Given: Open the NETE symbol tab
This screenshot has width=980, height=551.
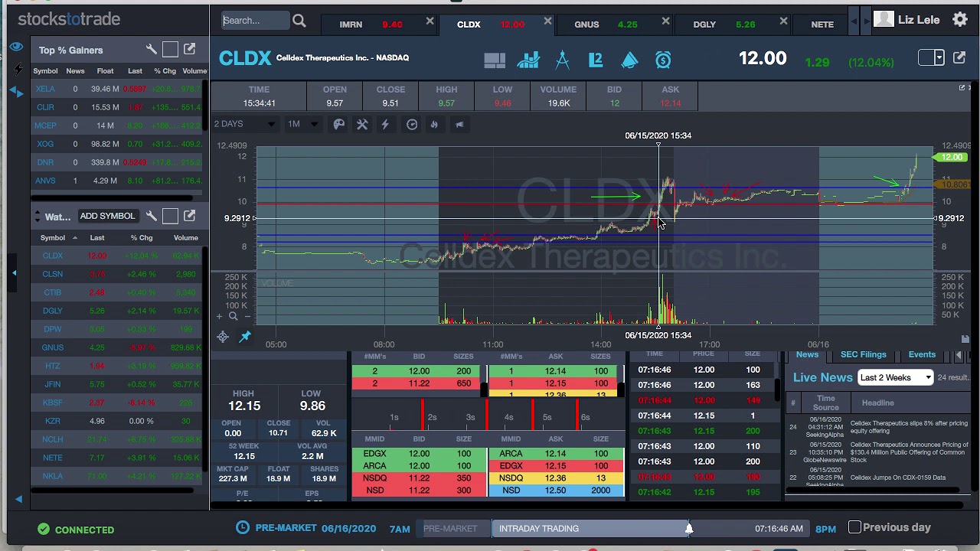Looking at the screenshot, I should pyautogui.click(x=822, y=24).
